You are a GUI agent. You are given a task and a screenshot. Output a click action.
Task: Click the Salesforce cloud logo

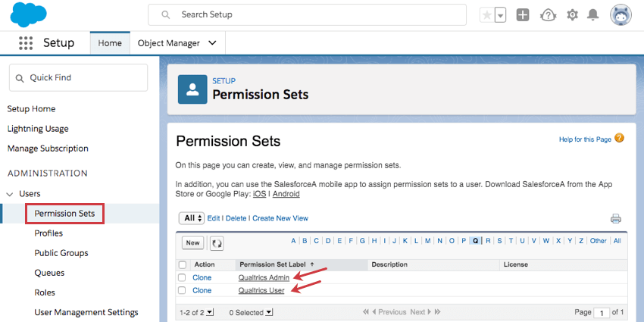[x=28, y=15]
